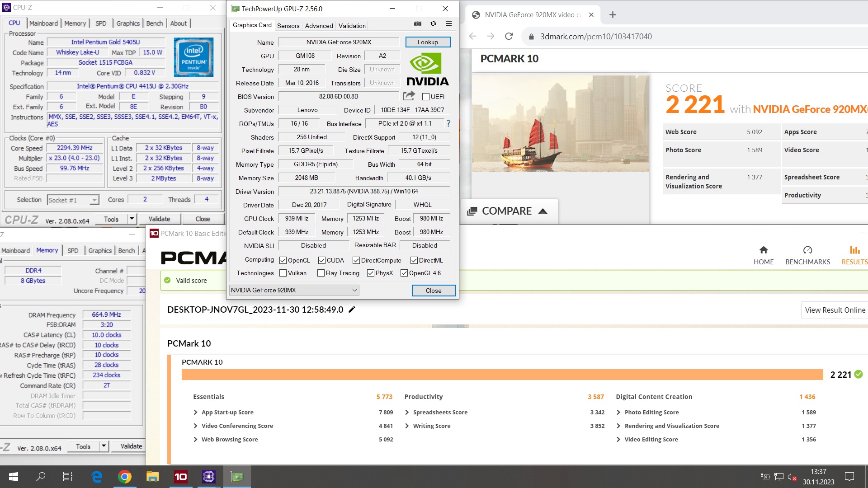Image resolution: width=868 pixels, height=488 pixels.
Task: Reload the 3dmark browser page
Action: pyautogui.click(x=509, y=36)
